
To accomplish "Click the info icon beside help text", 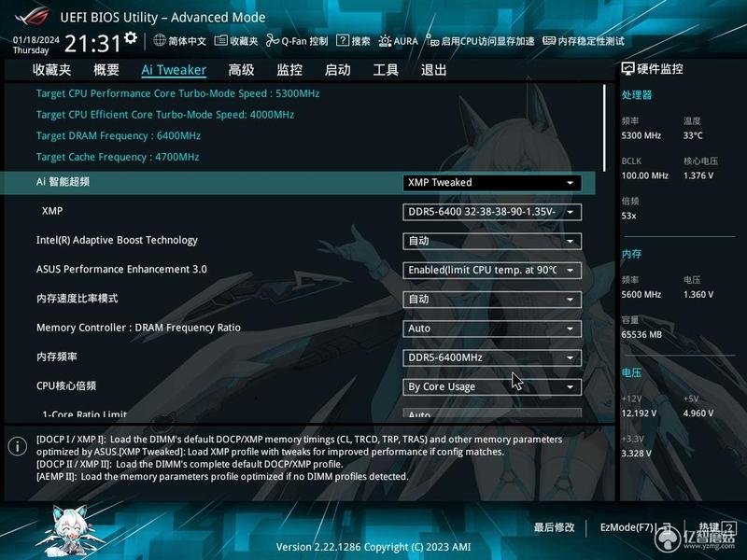I will [18, 446].
